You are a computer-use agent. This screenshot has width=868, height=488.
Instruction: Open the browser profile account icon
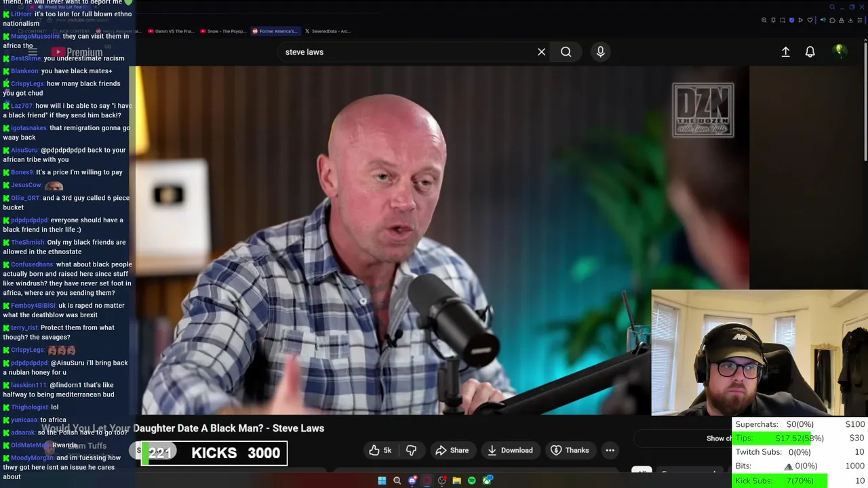[842, 20]
